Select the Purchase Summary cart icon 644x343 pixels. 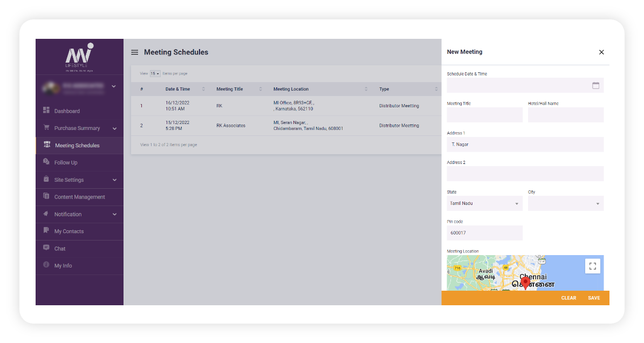(x=47, y=128)
